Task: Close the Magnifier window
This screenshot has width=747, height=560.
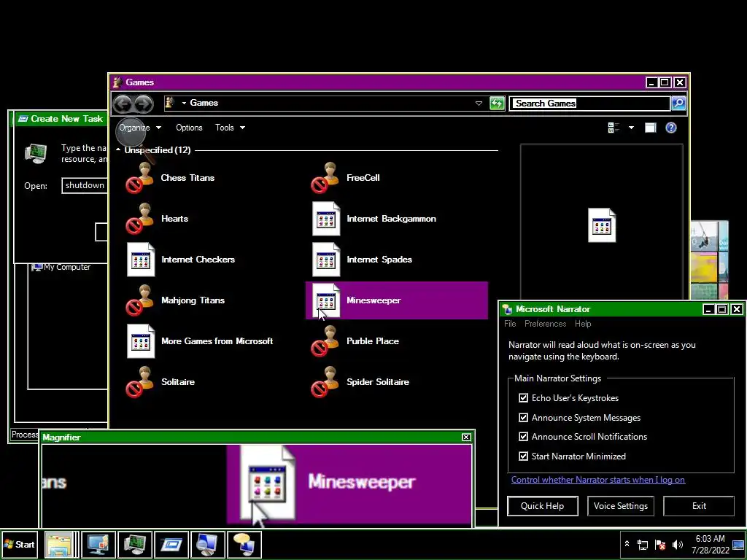Action: [466, 437]
